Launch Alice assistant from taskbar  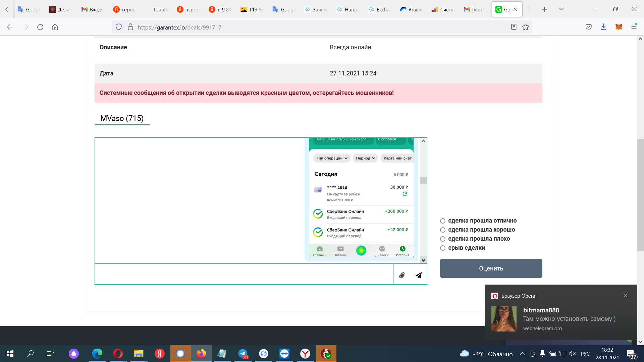[74, 354]
